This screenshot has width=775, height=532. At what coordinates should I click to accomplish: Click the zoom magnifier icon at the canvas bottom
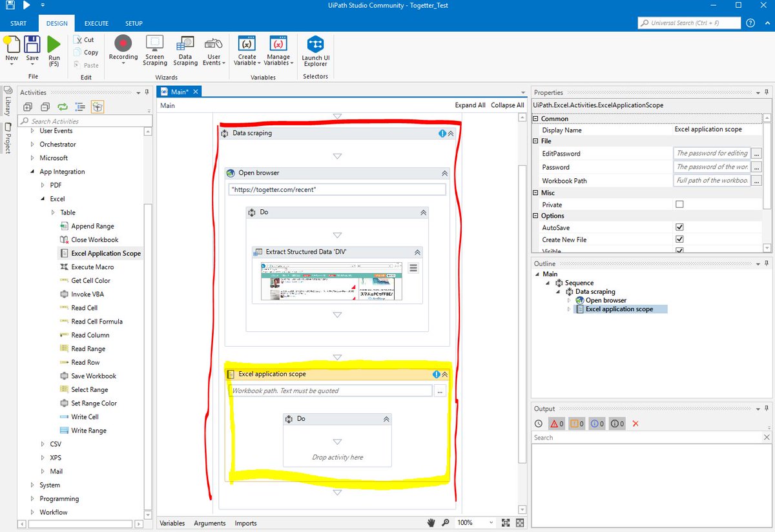coord(445,522)
